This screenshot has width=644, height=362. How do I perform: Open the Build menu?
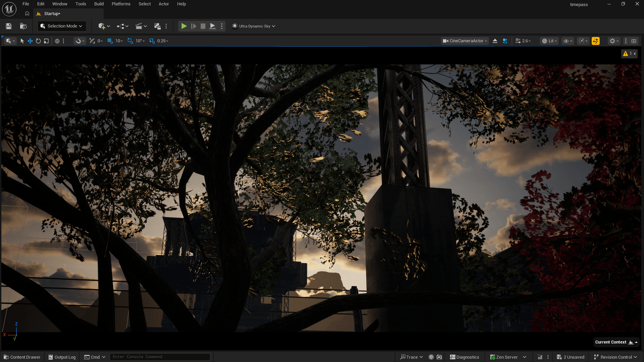(x=99, y=4)
